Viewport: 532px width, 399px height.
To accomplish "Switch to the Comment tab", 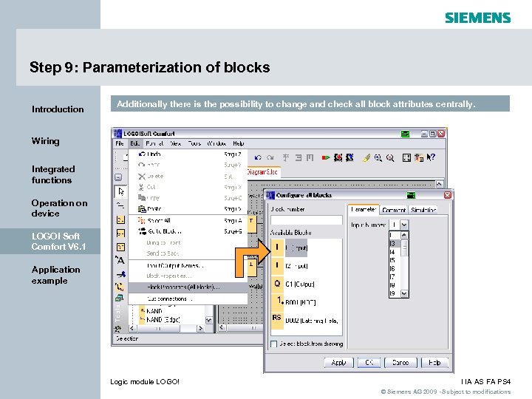I will (x=394, y=210).
